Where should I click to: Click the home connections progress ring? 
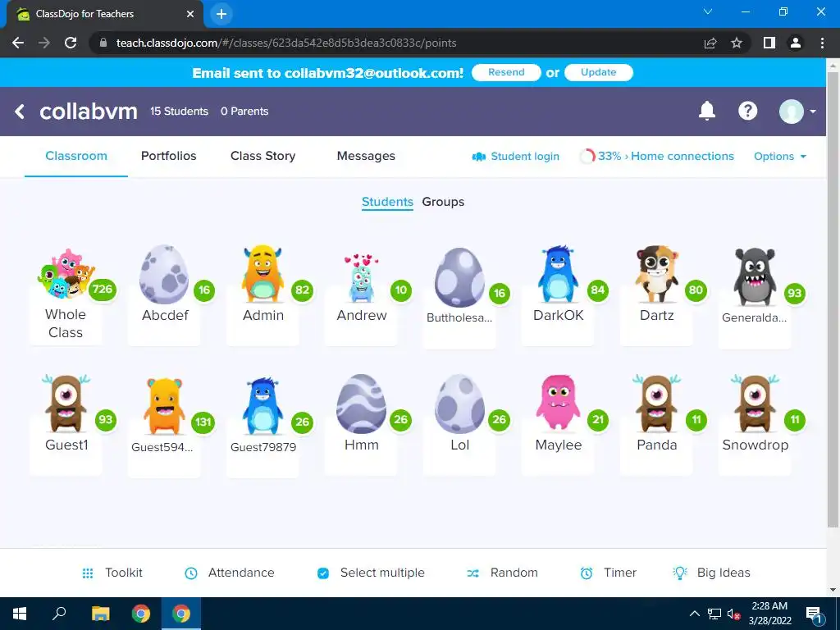click(x=587, y=157)
